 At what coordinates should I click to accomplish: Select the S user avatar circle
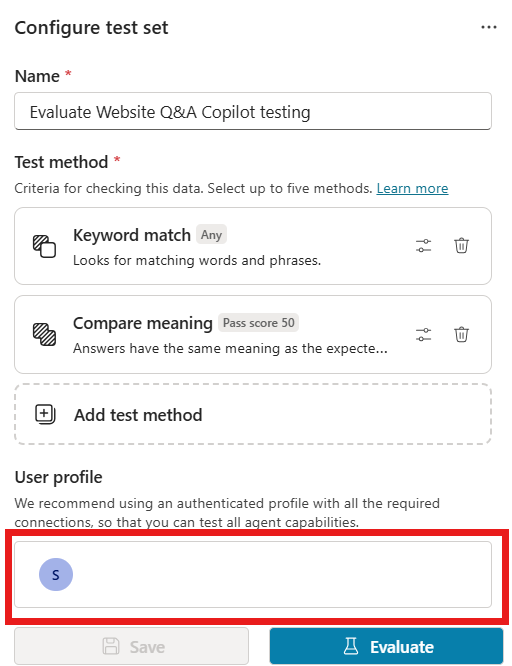[x=56, y=574]
